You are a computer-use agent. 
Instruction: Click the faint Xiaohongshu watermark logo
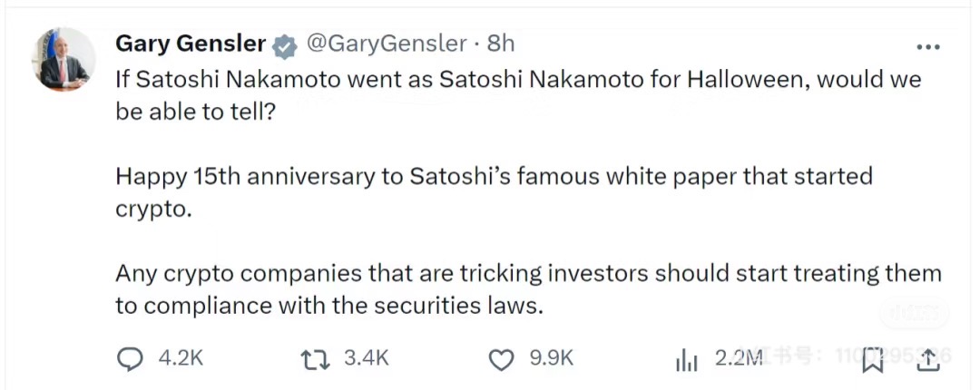coord(911,315)
